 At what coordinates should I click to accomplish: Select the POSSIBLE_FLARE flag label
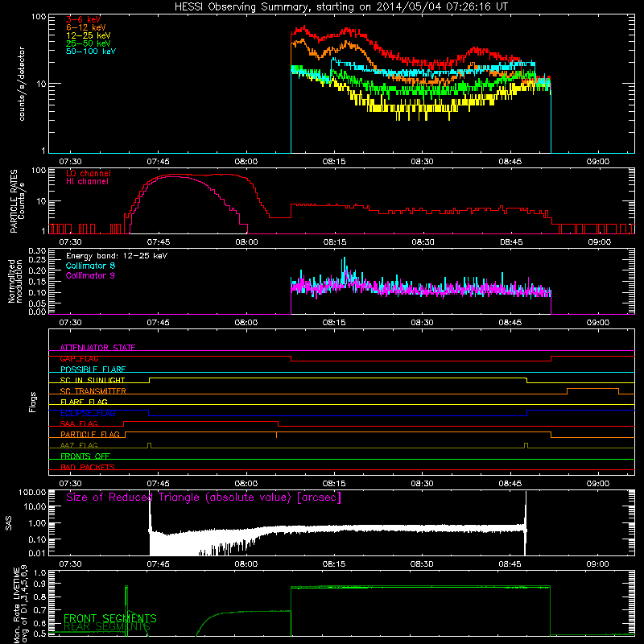tap(93, 369)
